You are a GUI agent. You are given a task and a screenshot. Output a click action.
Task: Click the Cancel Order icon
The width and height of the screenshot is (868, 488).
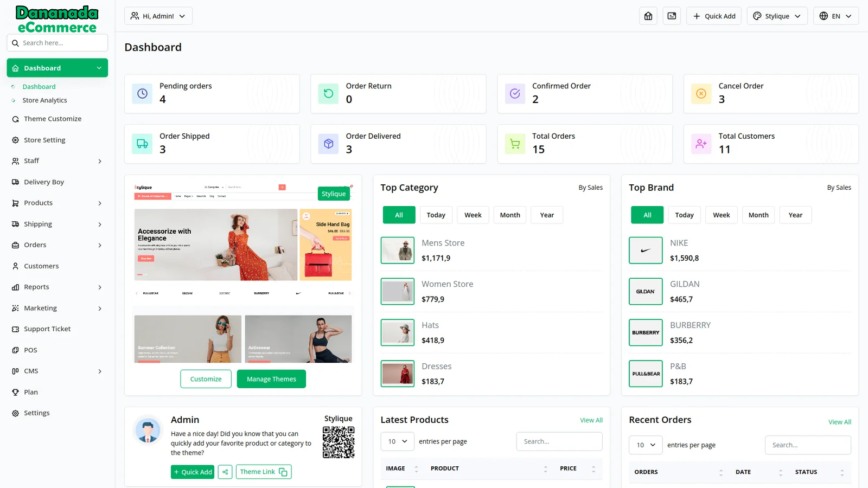[x=701, y=94]
